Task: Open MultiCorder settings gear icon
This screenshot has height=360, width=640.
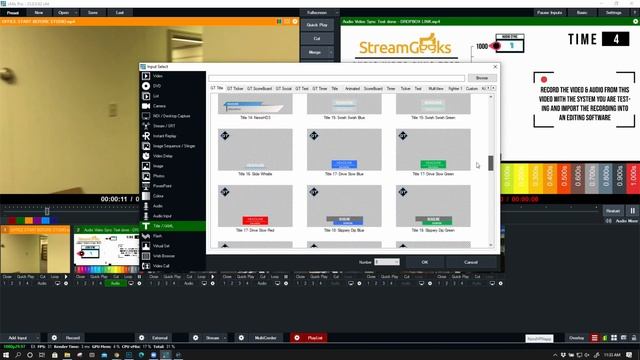Action: pos(241,338)
